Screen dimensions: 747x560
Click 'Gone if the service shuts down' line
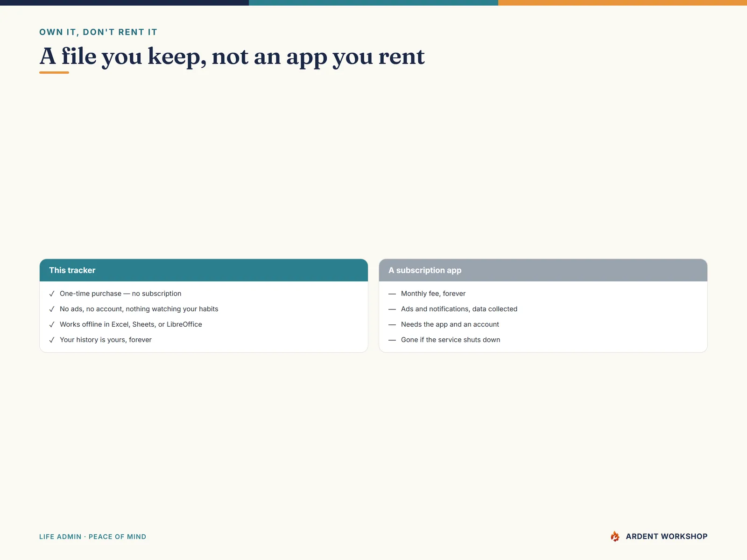pyautogui.click(x=451, y=340)
